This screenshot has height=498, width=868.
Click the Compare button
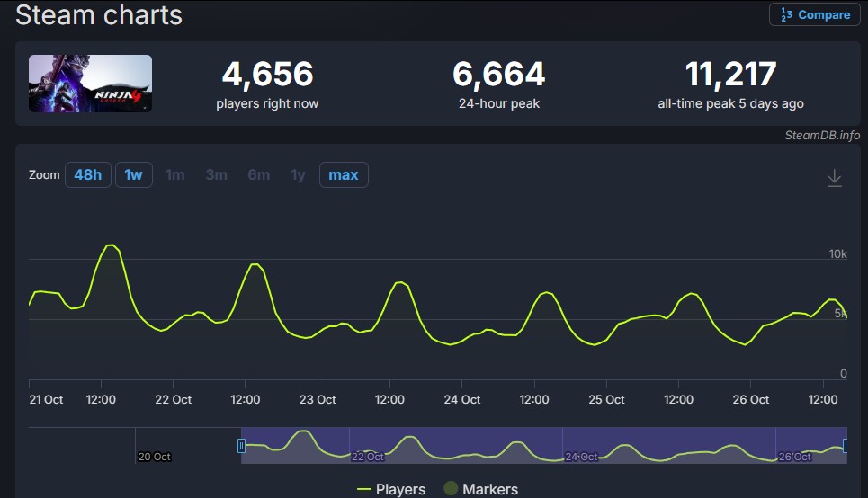[815, 14]
